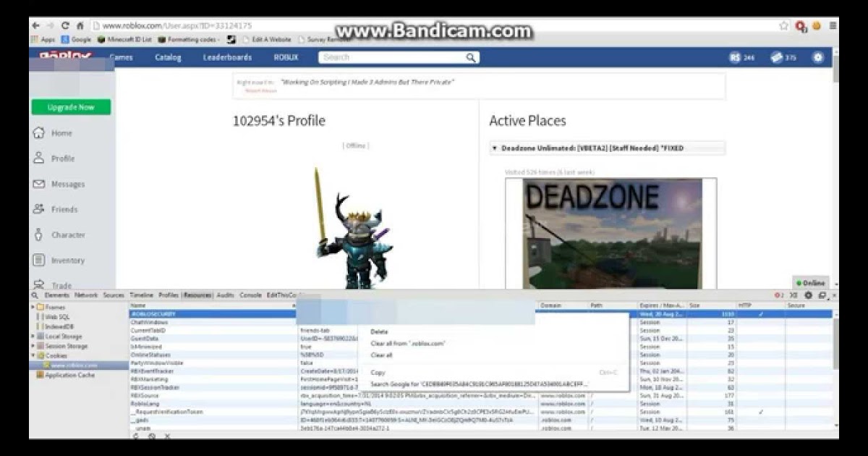Bookmark this page with the star icon
Screen dimensions: 868x456
784,25
